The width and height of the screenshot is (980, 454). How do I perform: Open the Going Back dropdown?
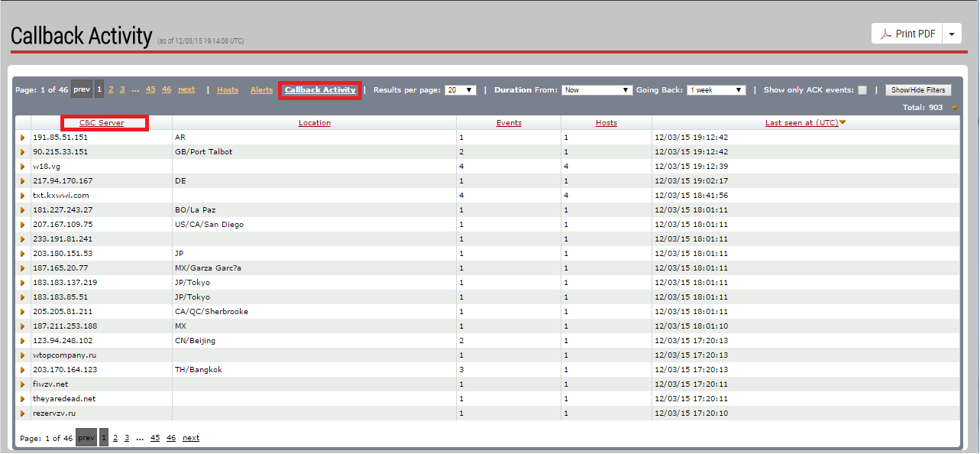click(716, 90)
